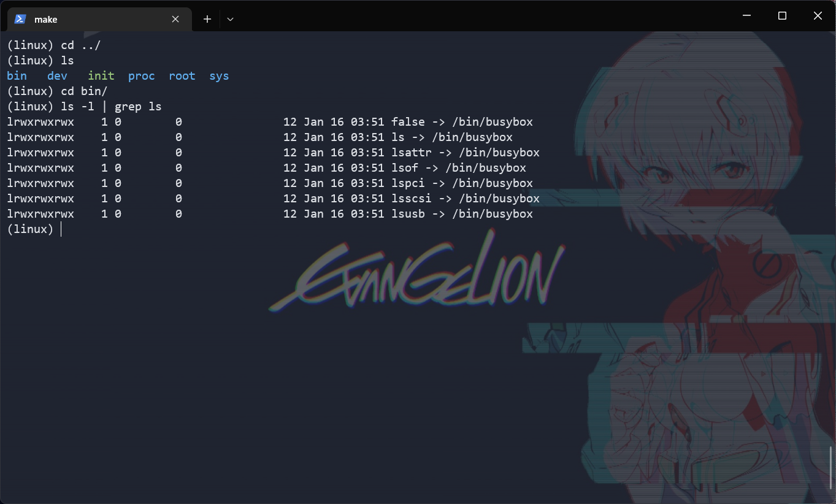Close the make tab
This screenshot has width=836, height=504.
(x=175, y=19)
